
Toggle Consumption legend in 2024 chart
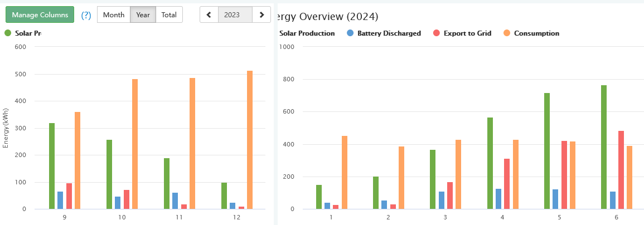[536, 33]
